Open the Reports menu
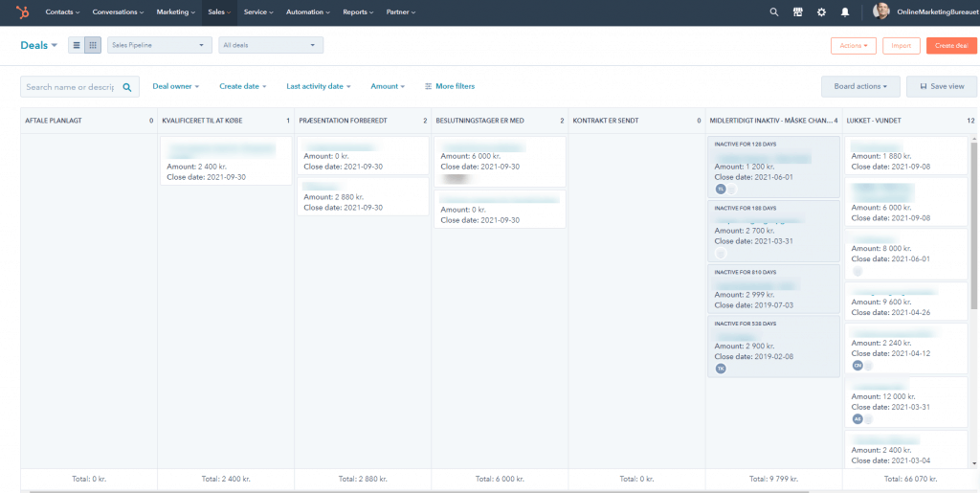980x493 pixels. [x=358, y=11]
